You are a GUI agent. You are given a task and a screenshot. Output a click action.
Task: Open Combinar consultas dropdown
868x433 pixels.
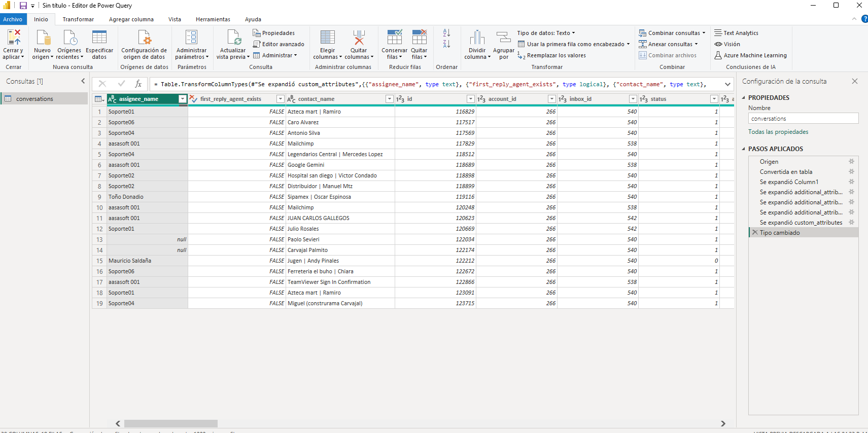point(672,33)
